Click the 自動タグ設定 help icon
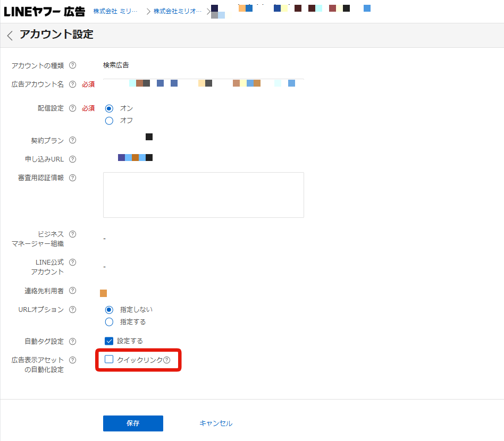 click(73, 341)
